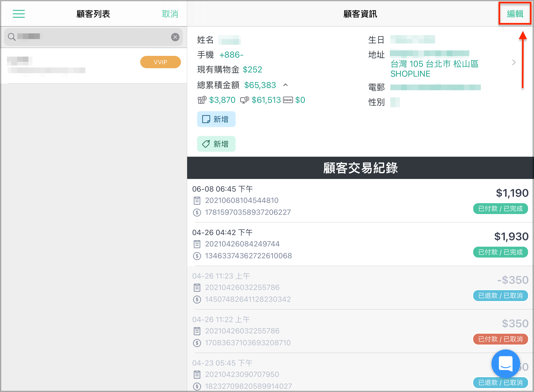The height and width of the screenshot is (392, 534).
Task: Click payment ID 13463374362722610068
Action: tap(248, 256)
